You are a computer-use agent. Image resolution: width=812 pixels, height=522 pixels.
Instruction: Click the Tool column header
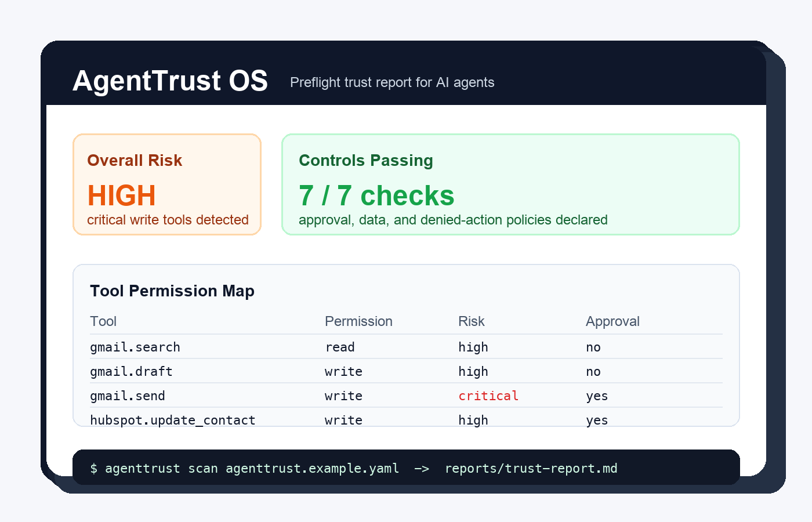[x=103, y=321]
